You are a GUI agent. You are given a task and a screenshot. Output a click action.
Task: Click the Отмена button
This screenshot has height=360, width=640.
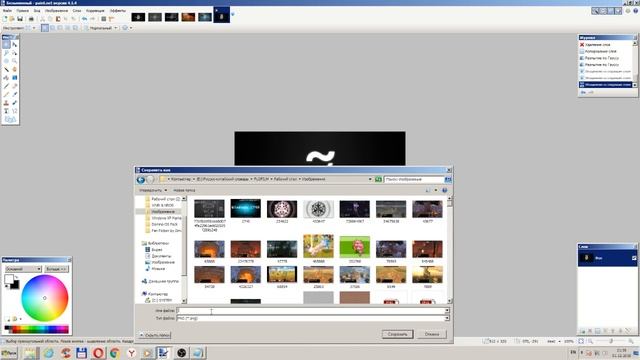click(432, 334)
